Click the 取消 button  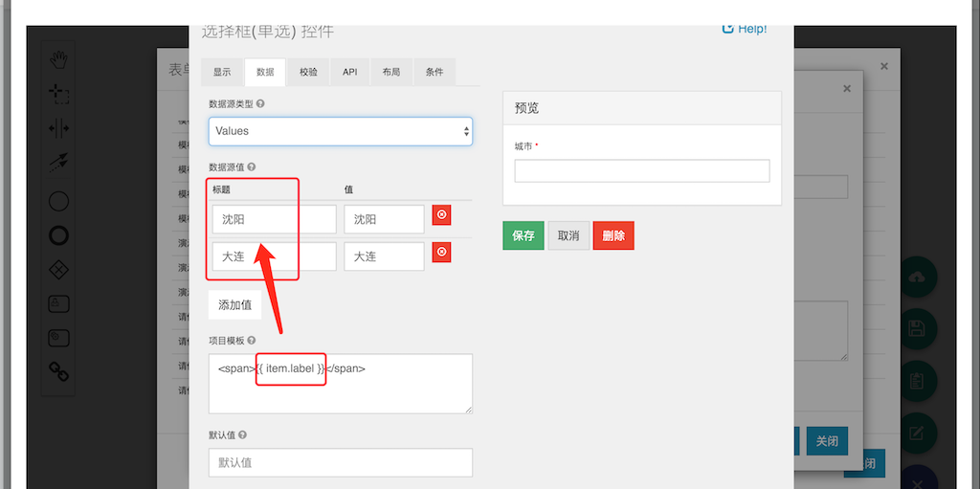click(568, 235)
